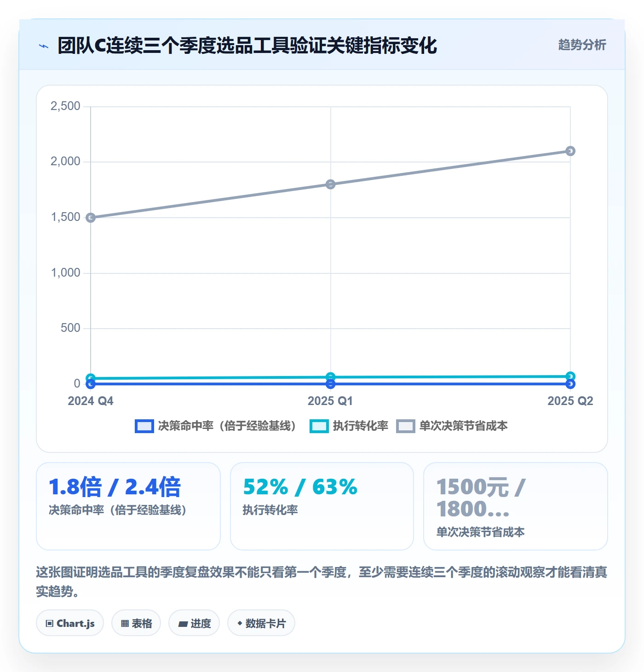The width and height of the screenshot is (644, 672).
Task: Click the gray 单次决策节省成本 legend color box
Action: click(x=406, y=426)
